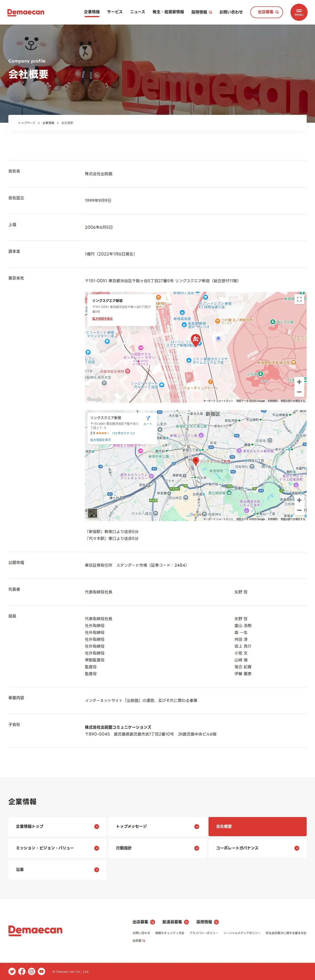Click the 1999年9月9日 founding date text
The height and width of the screenshot is (980, 315).
point(98,201)
